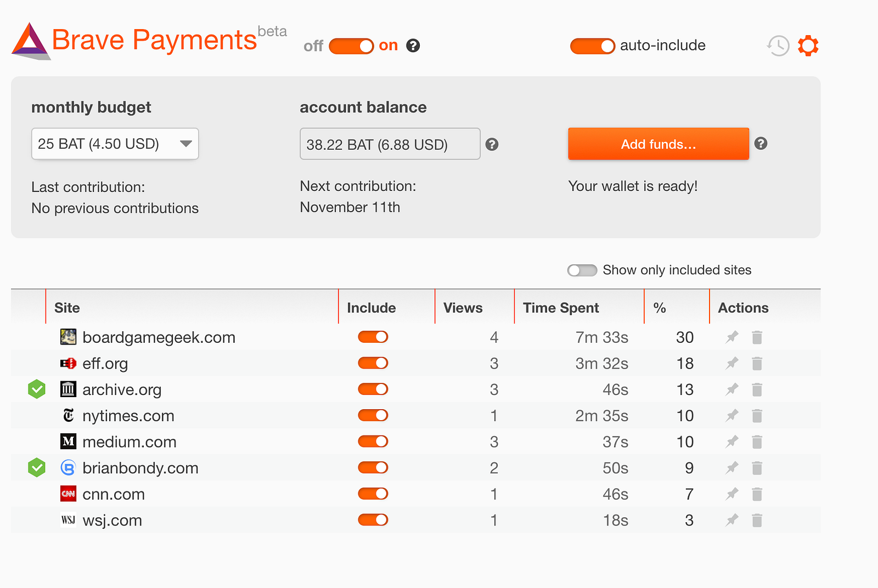Open the monthly budget dropdown
Image resolution: width=878 pixels, height=588 pixels.
(x=115, y=144)
